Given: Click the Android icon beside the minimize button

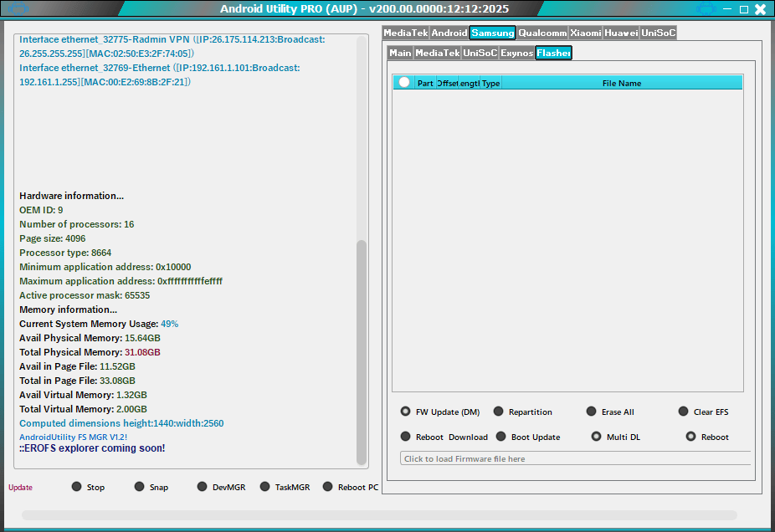Looking at the screenshot, I should [x=706, y=9].
